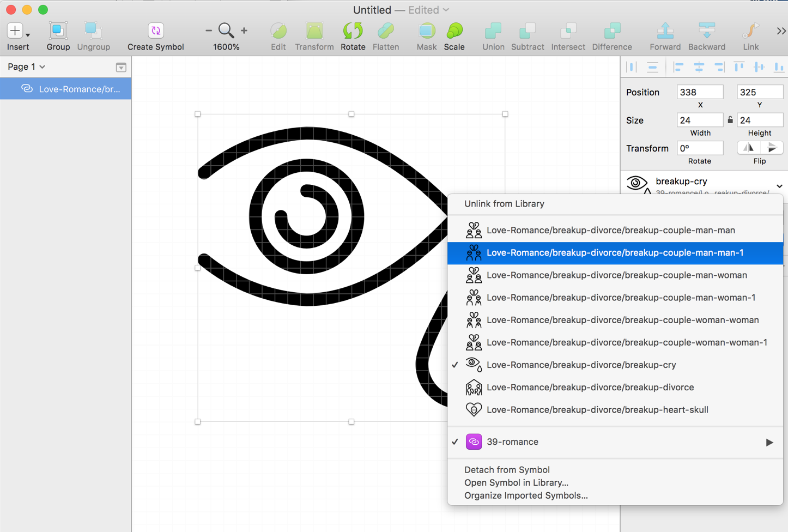Choose breakup-heart-skull symbol in menu
The height and width of the screenshot is (532, 788).
click(597, 410)
